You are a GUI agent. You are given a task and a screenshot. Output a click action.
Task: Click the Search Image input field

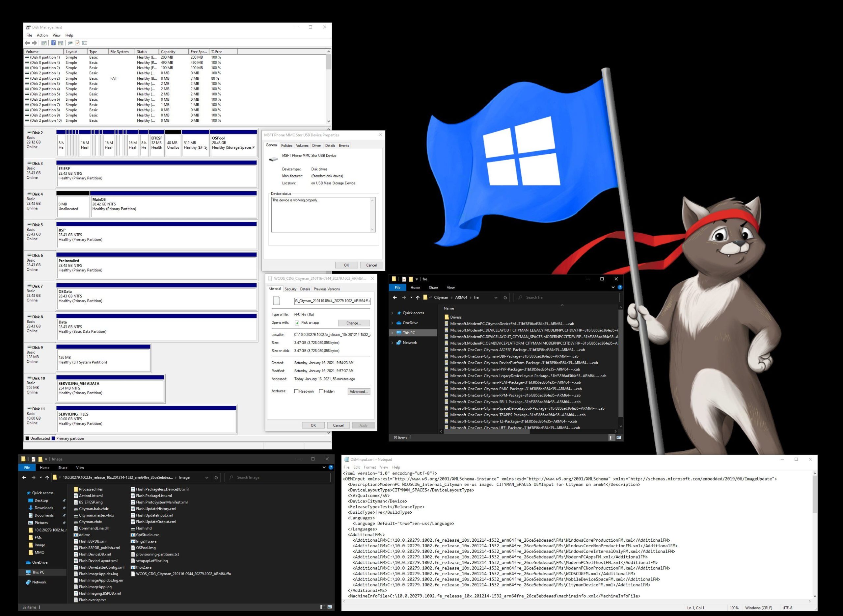(x=278, y=477)
